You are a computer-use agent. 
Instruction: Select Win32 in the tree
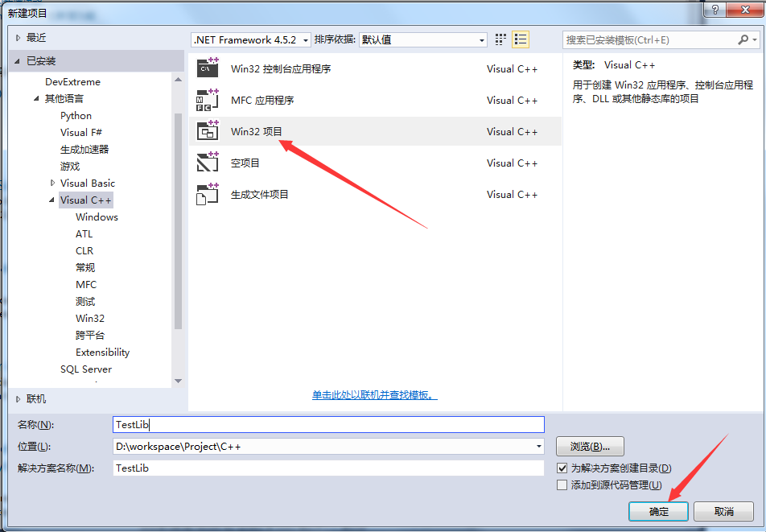pyautogui.click(x=90, y=318)
